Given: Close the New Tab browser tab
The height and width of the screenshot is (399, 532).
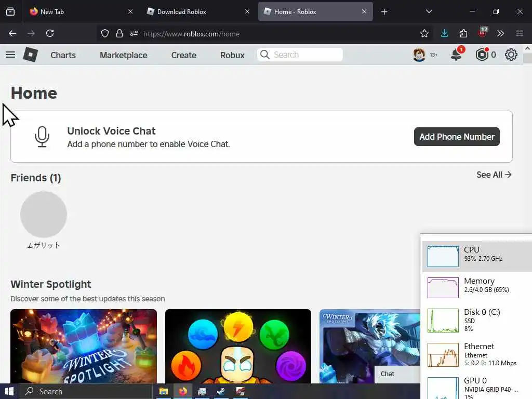Looking at the screenshot, I should pyautogui.click(x=130, y=11).
